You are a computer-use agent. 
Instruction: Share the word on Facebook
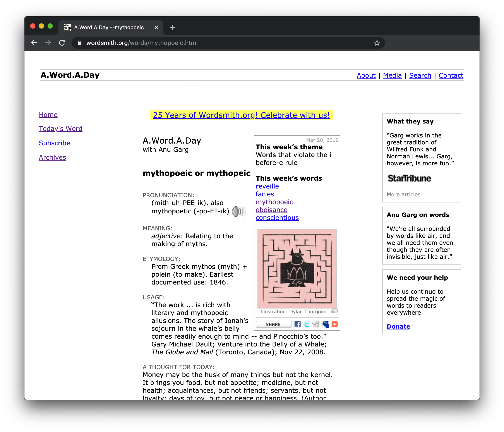[297, 324]
